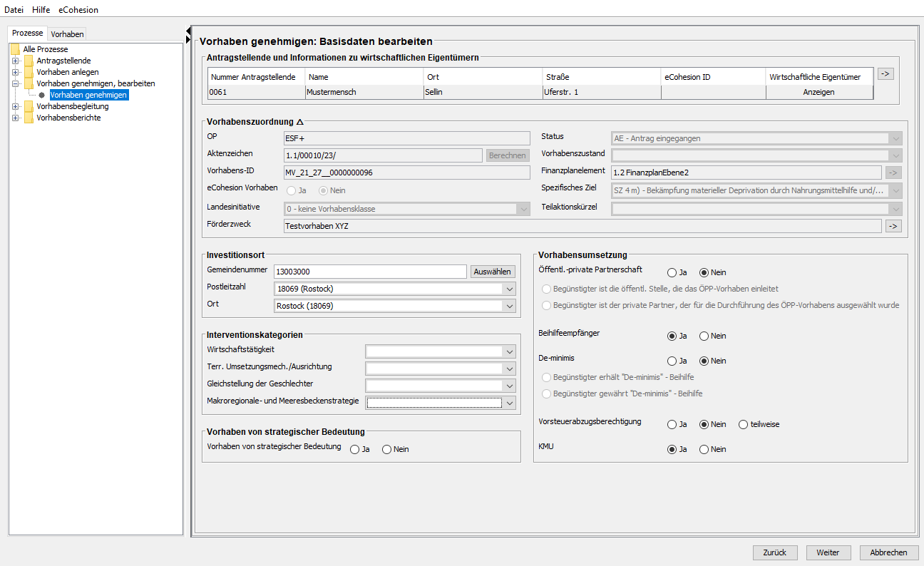924x566 pixels.
Task: Collapse the Vorhabenszuordnung section triangle
Action: pyautogui.click(x=300, y=122)
